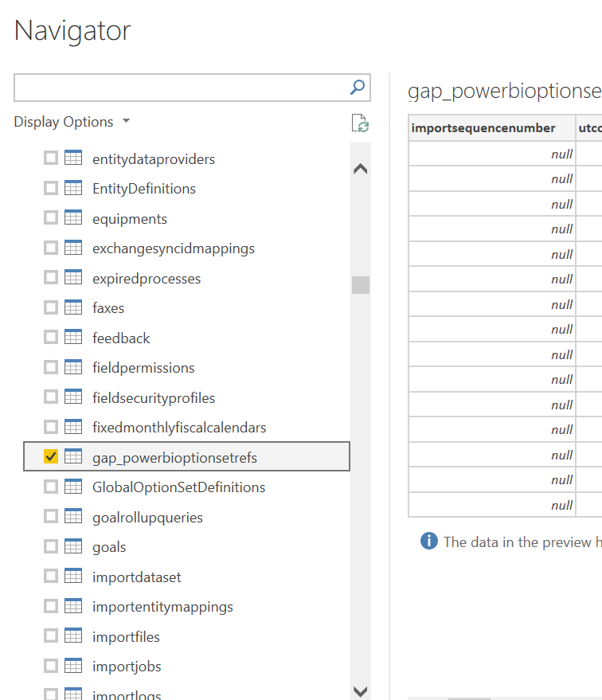The image size is (602, 700).
Task: Click table icon next to EntityDefinitions
Action: tap(73, 187)
